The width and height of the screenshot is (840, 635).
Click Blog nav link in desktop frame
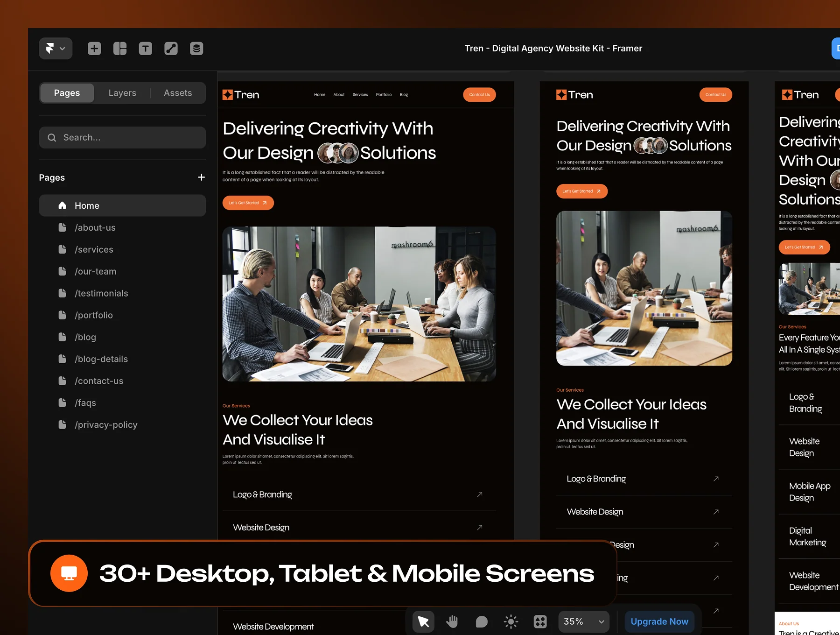click(x=404, y=95)
